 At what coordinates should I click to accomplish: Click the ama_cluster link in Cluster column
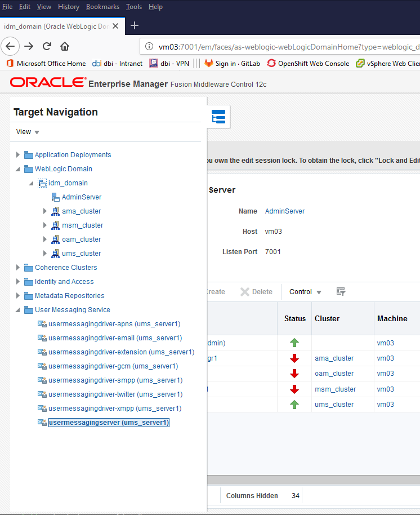(334, 358)
